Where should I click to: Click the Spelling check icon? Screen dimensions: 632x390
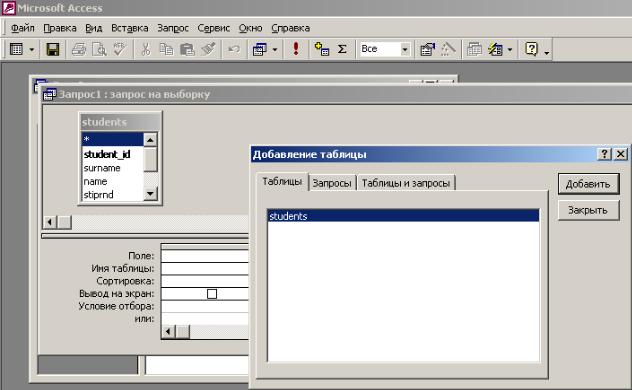click(120, 49)
